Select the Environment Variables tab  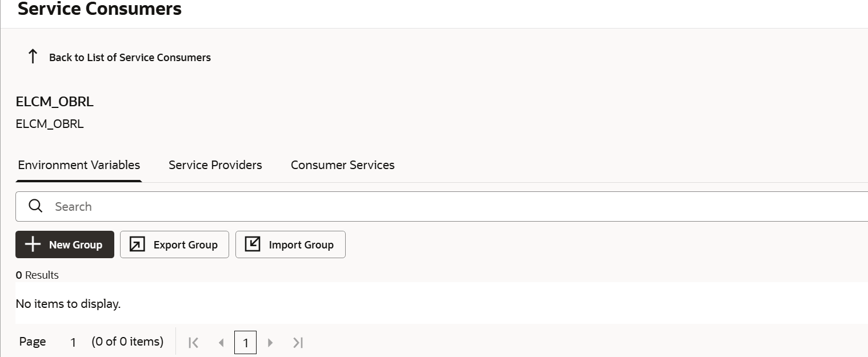click(79, 165)
